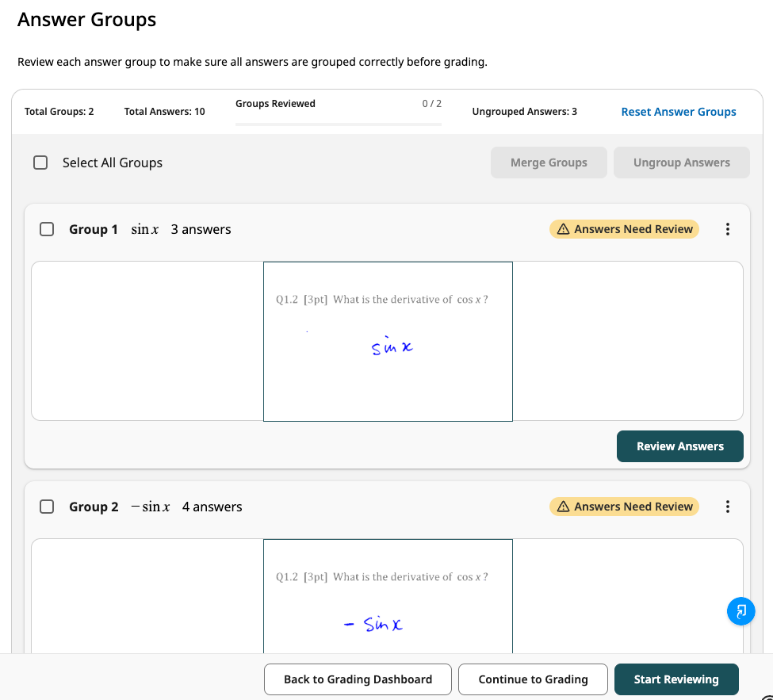Click the Ungrouped Answers: 3 text
The width and height of the screenshot is (773, 700).
(525, 112)
